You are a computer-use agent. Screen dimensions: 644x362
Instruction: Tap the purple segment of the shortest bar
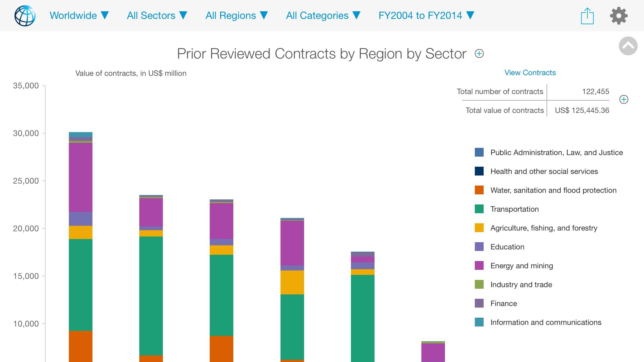433,353
